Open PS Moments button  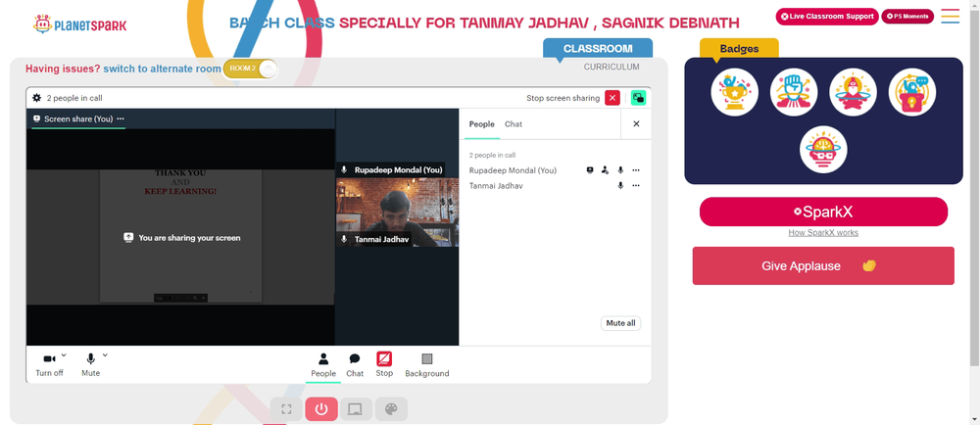pos(907,17)
